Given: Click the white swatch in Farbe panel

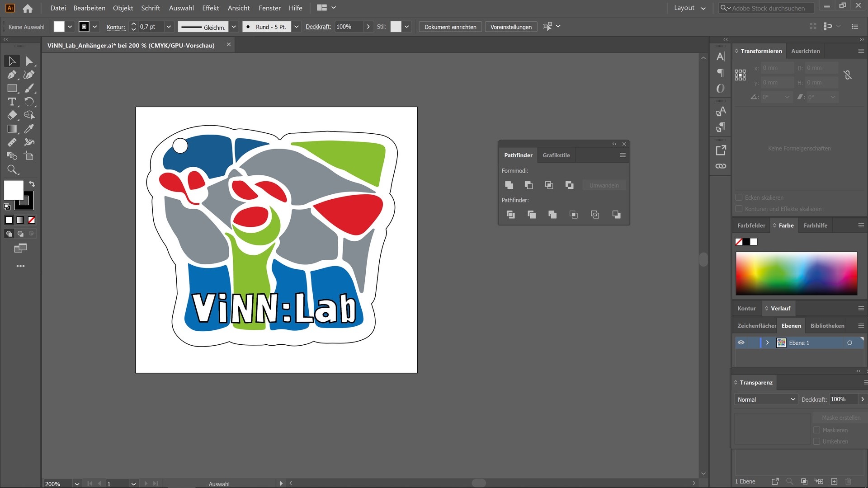Looking at the screenshot, I should [754, 242].
